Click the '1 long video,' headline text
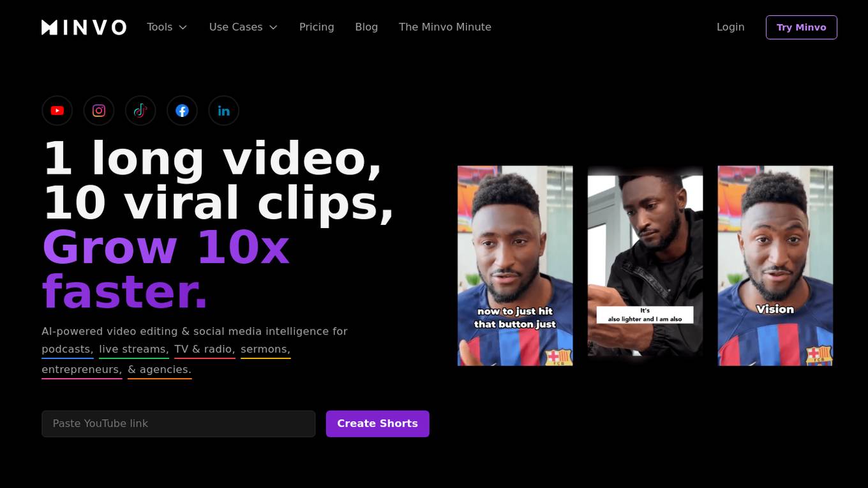868x488 pixels. point(212,158)
